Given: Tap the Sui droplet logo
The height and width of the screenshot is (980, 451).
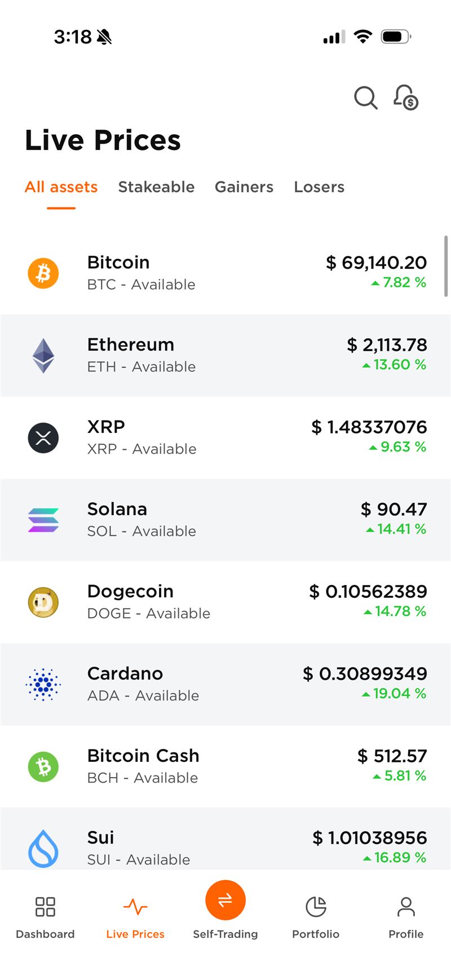Looking at the screenshot, I should click(43, 848).
